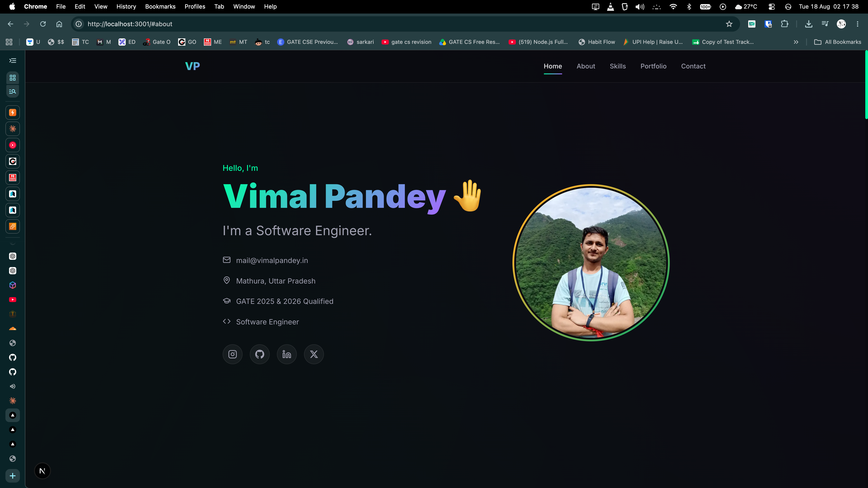Open the Bookmarks menu in menu bar
868x488 pixels.
pos(160,7)
